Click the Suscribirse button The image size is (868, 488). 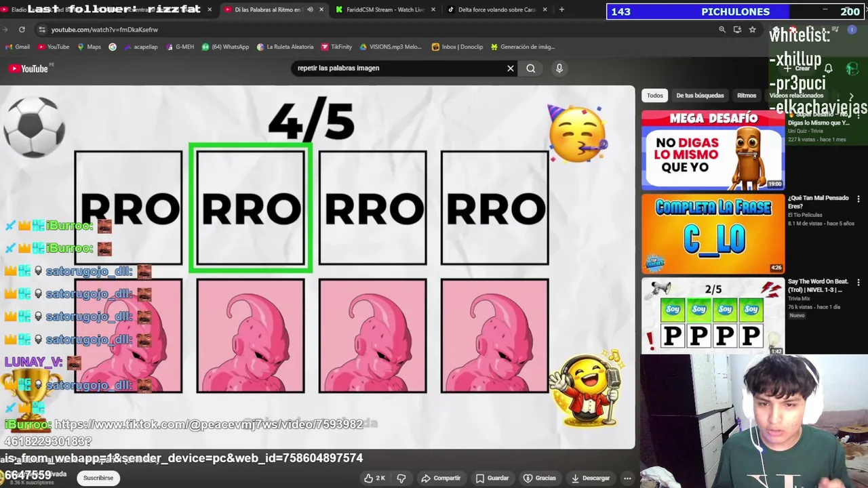[98, 478]
